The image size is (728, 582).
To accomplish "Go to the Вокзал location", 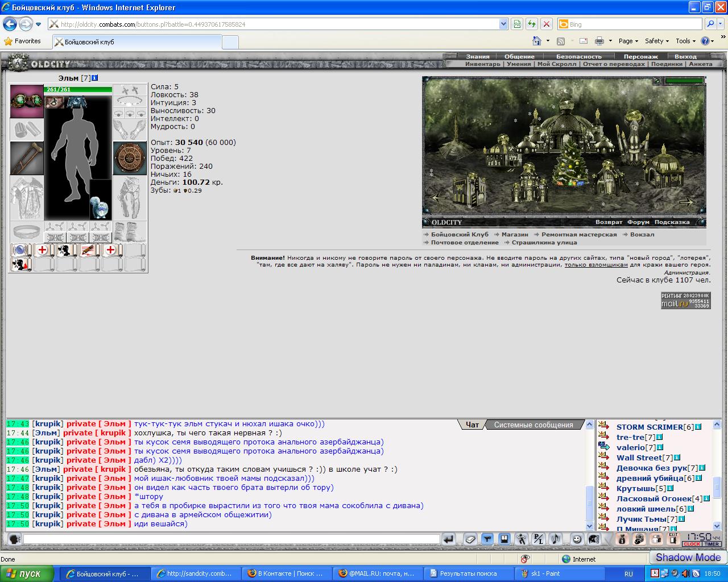I will coord(642,234).
